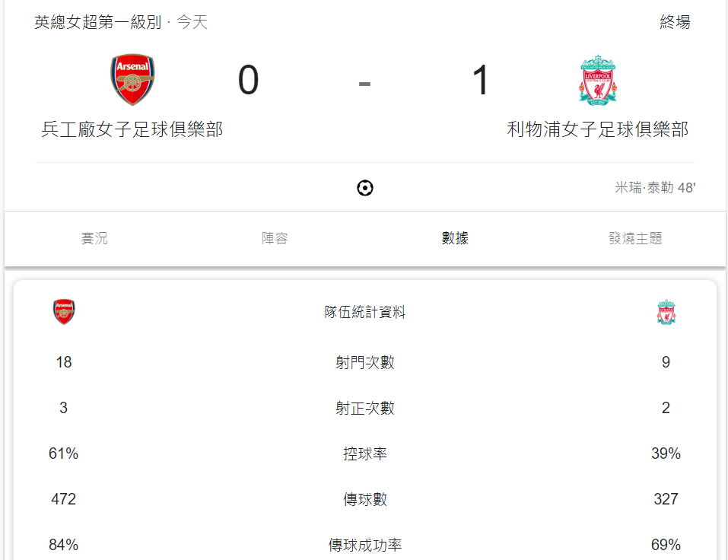Switch to the 陣容 tab

click(275, 238)
